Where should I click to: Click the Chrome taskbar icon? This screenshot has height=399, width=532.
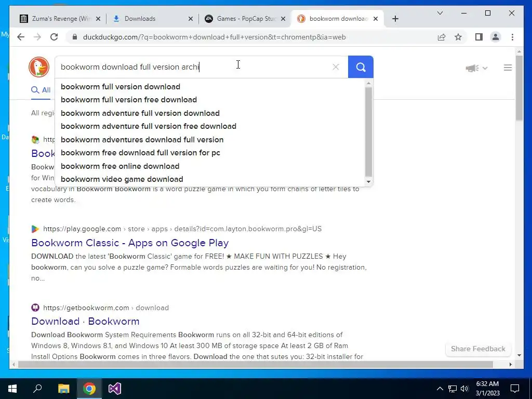tap(89, 389)
